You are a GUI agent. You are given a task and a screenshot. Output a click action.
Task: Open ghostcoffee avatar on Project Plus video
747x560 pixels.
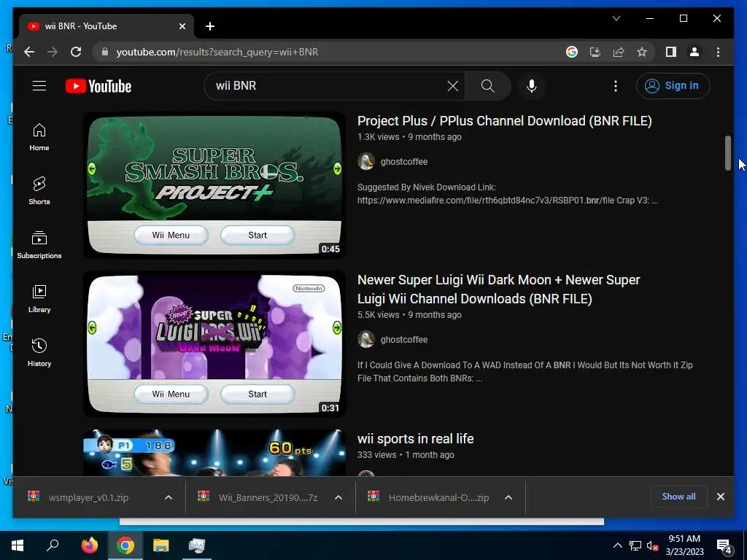(x=366, y=161)
